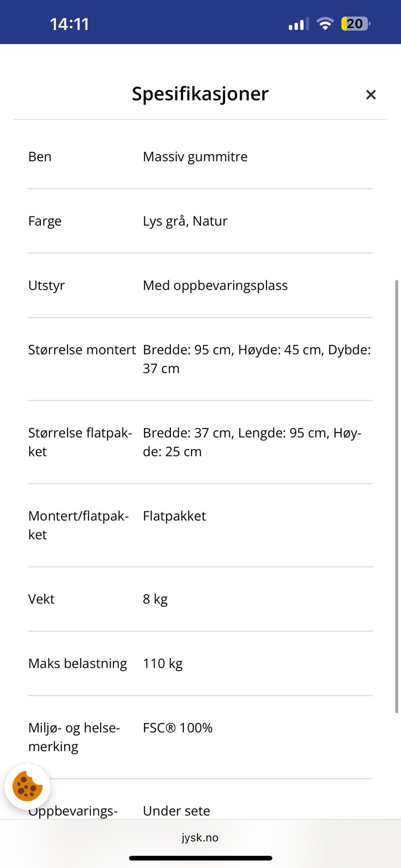
Task: Tap the Med oppbevaringsplass text
Action: point(215,285)
